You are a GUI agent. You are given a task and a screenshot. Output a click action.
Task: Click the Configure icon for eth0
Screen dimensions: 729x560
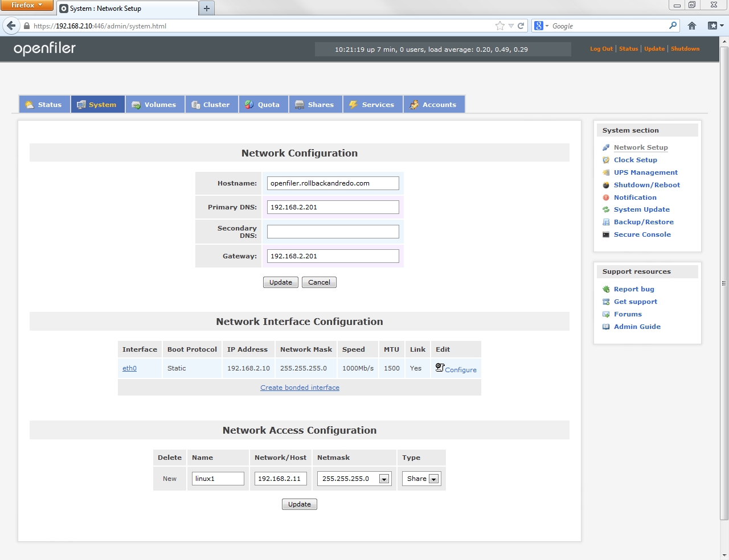pyautogui.click(x=440, y=368)
